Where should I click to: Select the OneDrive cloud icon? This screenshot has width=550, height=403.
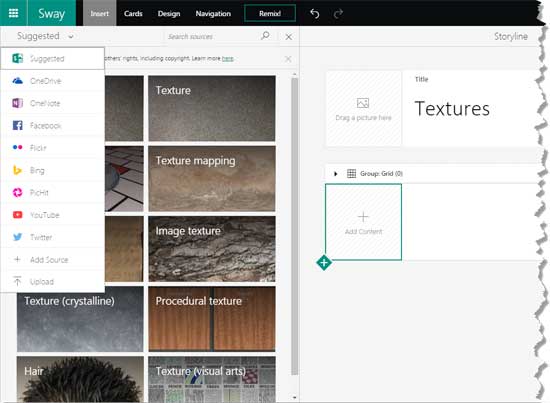point(18,81)
